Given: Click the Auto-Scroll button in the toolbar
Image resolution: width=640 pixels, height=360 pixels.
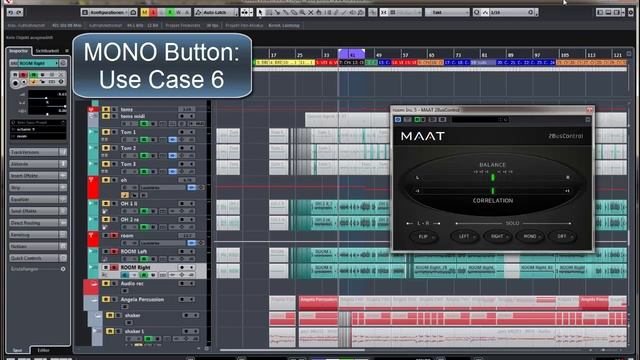Looking at the screenshot, I should click(244, 13).
